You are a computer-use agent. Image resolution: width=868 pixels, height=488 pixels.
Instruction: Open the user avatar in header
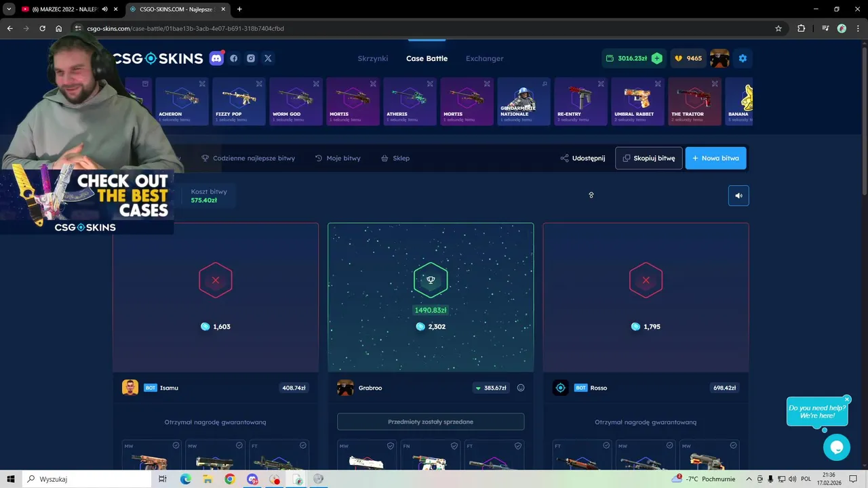click(x=719, y=58)
